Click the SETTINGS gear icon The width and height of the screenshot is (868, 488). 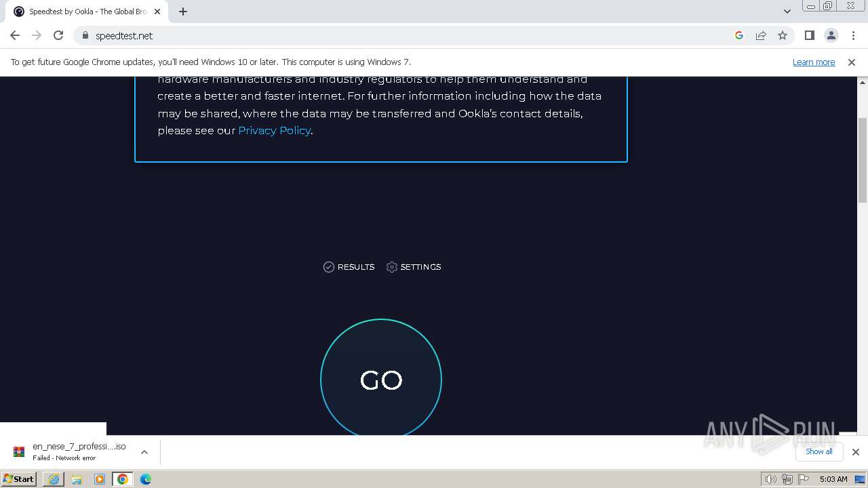(x=392, y=267)
